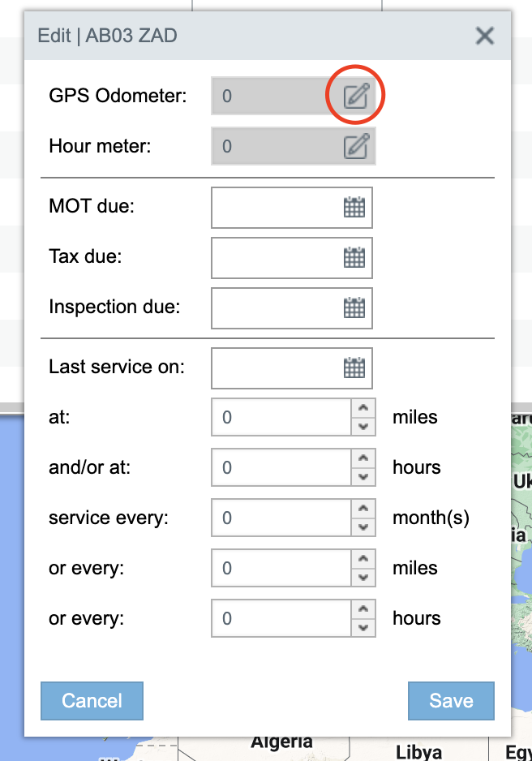The height and width of the screenshot is (761, 532).
Task: Click the Cancel button
Action: point(92,700)
